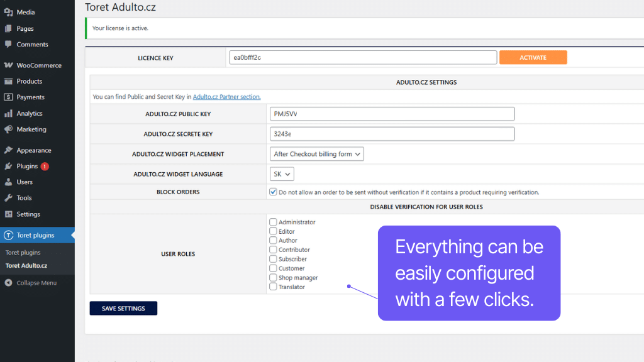This screenshot has height=362, width=644.
Task: Click the Appearance paintbrush icon
Action: click(8, 150)
